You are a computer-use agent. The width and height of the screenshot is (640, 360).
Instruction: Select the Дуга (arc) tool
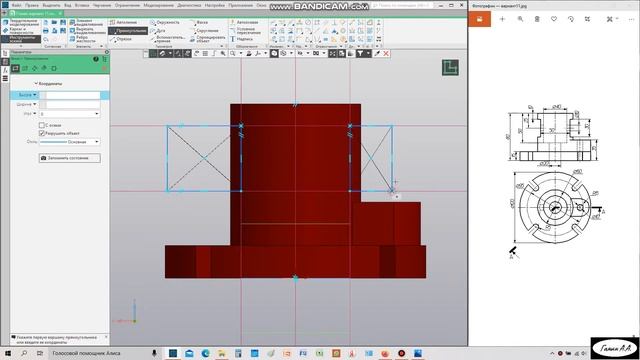[x=158, y=31]
